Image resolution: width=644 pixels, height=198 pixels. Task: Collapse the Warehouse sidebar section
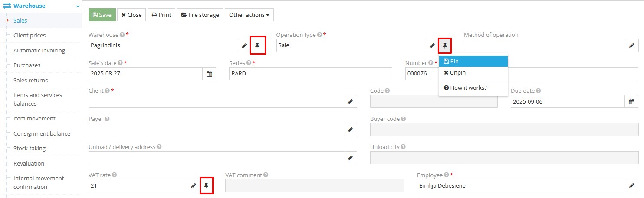tap(77, 6)
